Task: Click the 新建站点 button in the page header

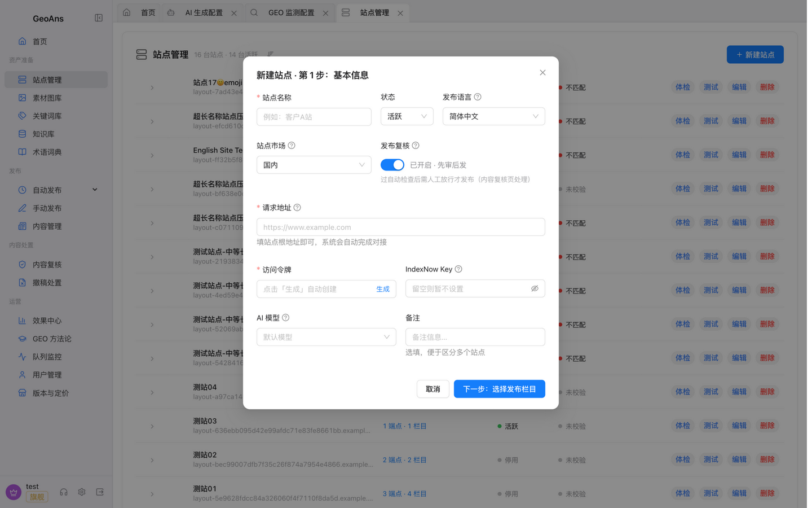Action: tap(755, 55)
